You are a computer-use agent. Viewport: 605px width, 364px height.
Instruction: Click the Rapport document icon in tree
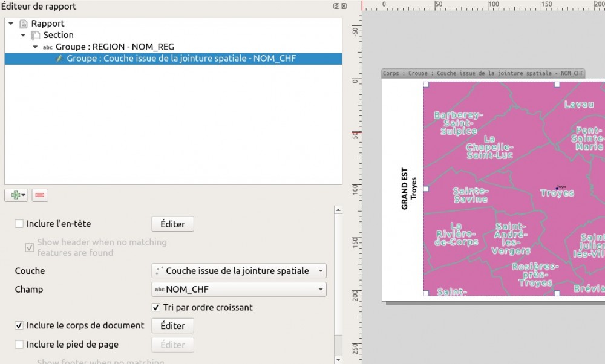[24, 24]
